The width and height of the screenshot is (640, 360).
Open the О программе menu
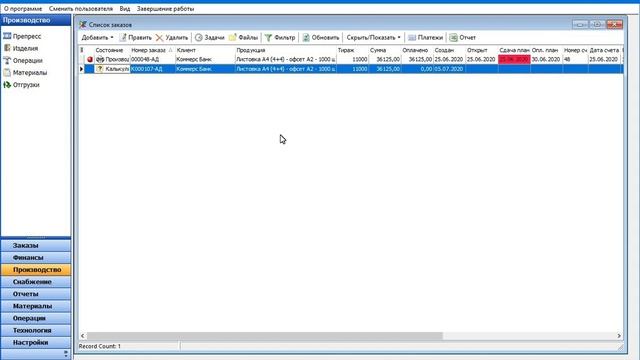click(23, 9)
